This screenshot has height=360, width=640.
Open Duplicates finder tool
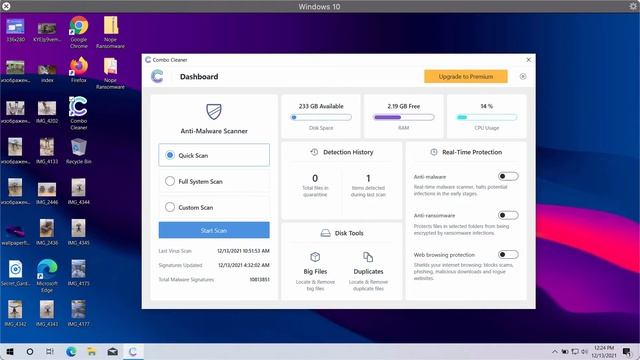[x=368, y=271]
